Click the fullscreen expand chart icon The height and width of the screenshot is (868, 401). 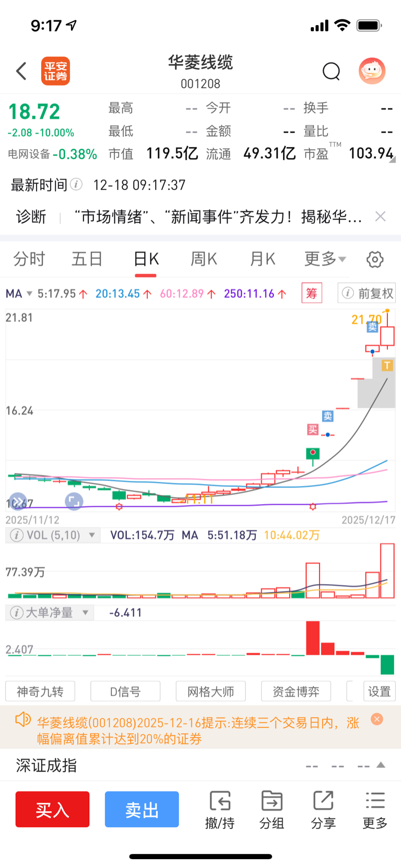pyautogui.click(x=74, y=502)
